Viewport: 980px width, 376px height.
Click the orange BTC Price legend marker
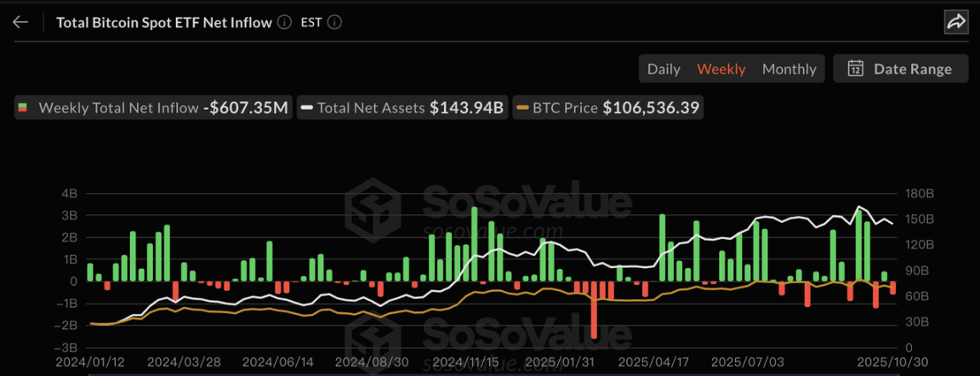[x=523, y=108]
